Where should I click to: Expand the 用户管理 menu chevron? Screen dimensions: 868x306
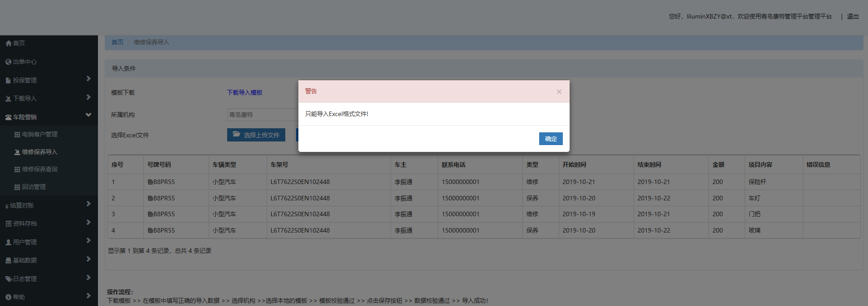(88, 240)
